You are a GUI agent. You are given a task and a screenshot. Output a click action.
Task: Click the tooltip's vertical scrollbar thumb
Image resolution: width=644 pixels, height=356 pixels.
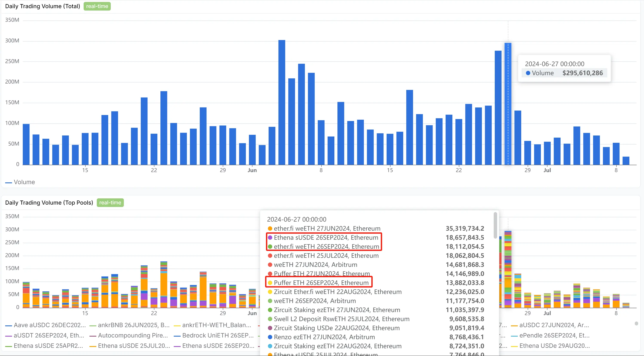(495, 225)
